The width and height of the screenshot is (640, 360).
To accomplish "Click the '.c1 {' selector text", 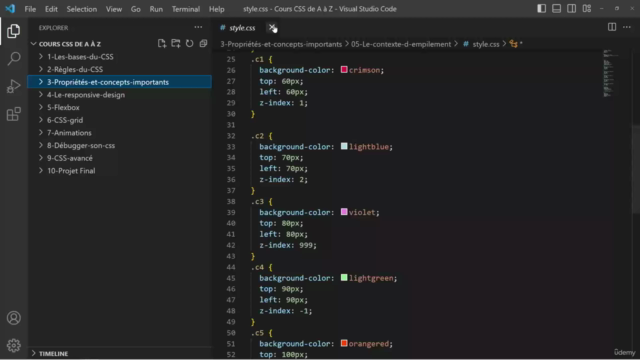I will point(262,59).
